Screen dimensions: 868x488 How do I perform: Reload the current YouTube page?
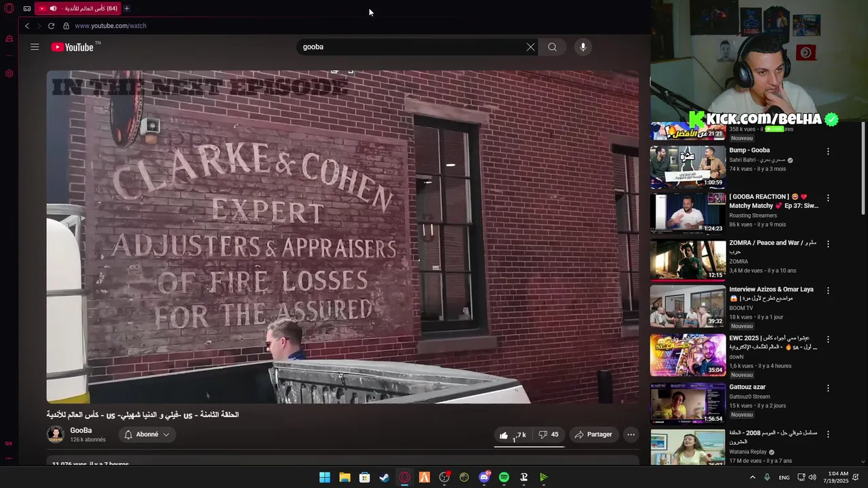(51, 26)
